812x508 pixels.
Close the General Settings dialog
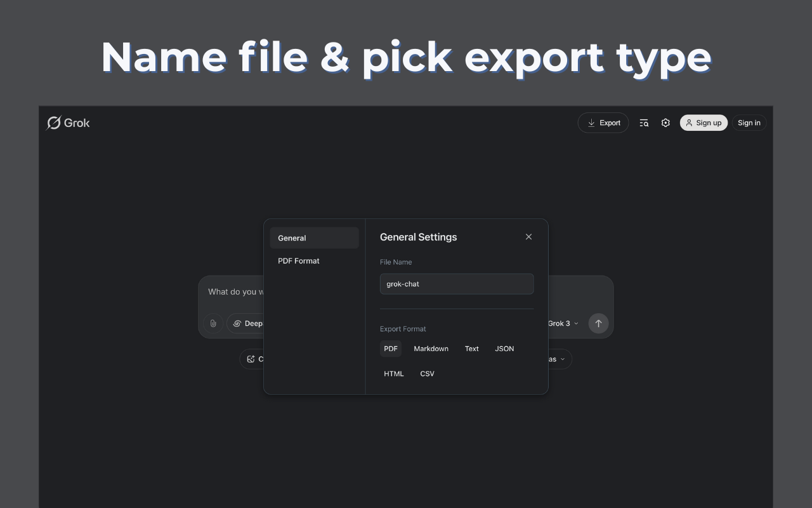coord(528,237)
